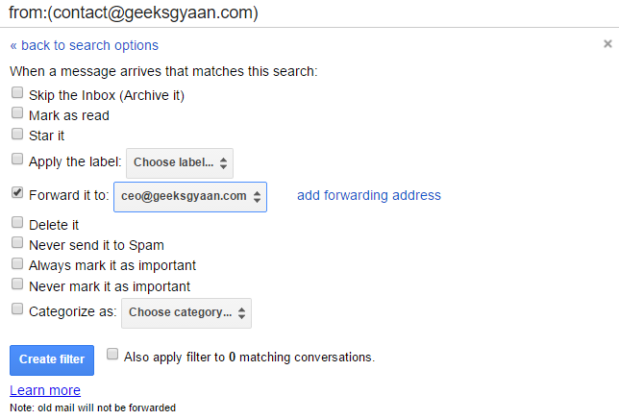The width and height of the screenshot is (619, 420).
Task: Click the add forwarding address link
Action: (368, 195)
